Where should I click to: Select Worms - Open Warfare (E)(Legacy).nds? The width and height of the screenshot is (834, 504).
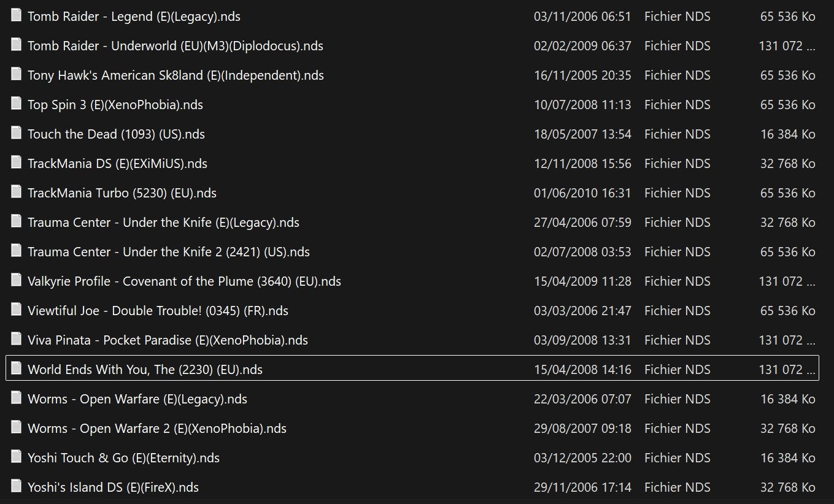tap(137, 399)
